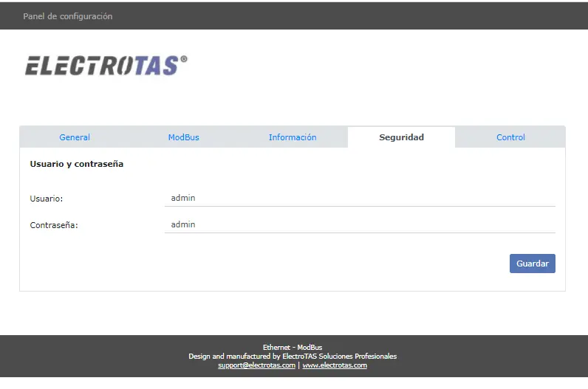Open the support@electrotas.com email link
Image resolution: width=588 pixels, height=389 pixels.
(256, 365)
